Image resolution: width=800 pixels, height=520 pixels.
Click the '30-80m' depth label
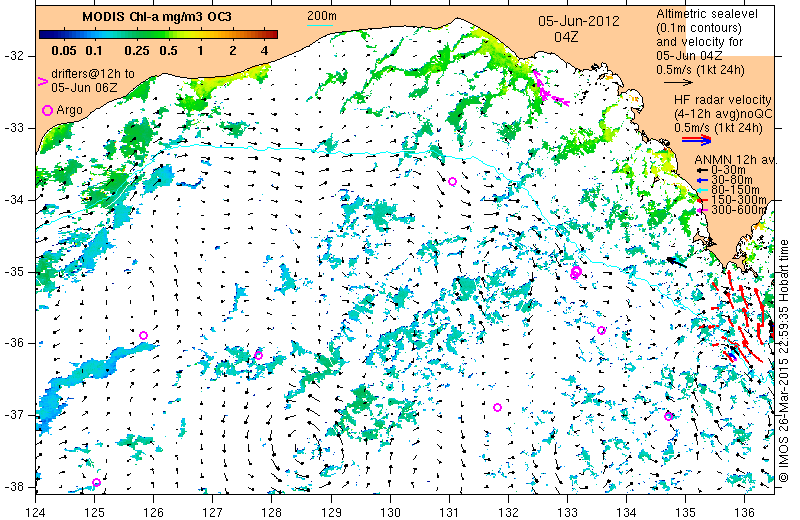[731, 180]
